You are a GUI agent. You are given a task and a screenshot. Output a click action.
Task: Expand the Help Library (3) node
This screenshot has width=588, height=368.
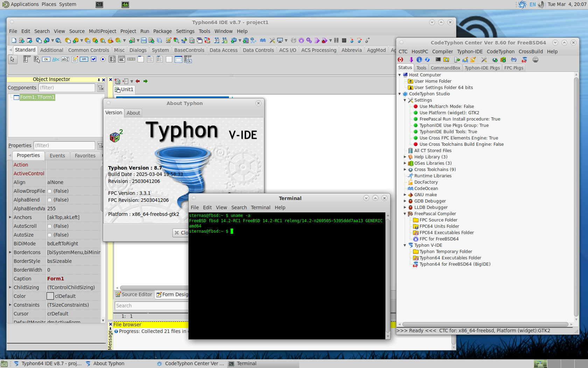click(405, 157)
